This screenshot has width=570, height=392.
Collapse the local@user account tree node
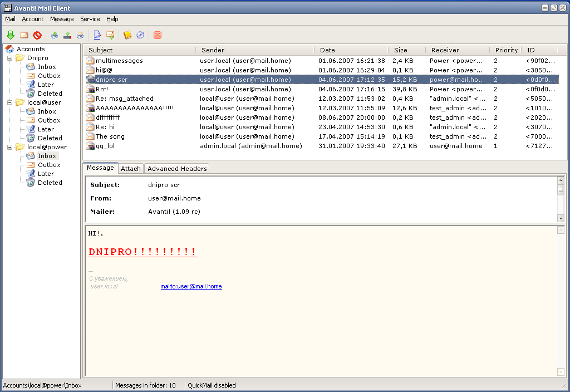coord(10,103)
